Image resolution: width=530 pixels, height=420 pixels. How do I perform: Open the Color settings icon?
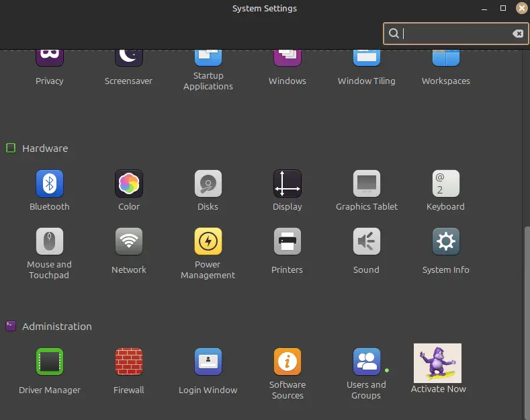tap(128, 183)
